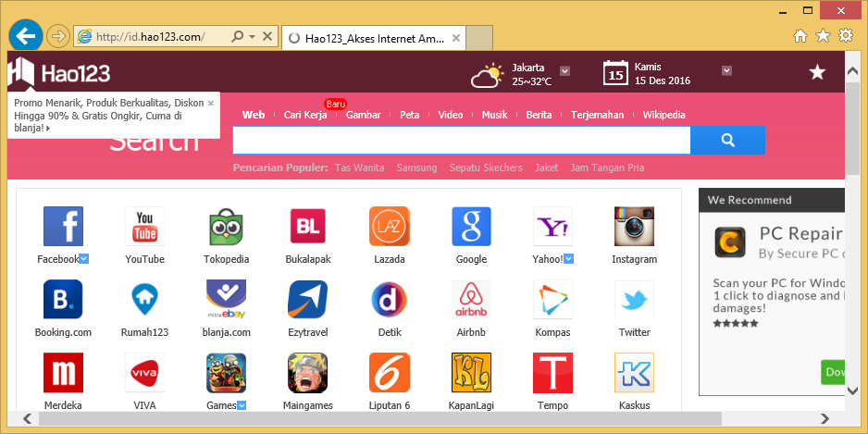Click the Airbnb icon
Viewport: 868px width, 434px height.
[471, 300]
